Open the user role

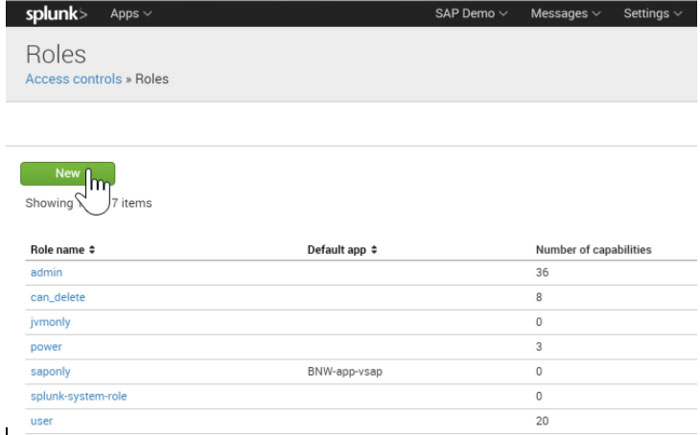pyautogui.click(x=42, y=421)
